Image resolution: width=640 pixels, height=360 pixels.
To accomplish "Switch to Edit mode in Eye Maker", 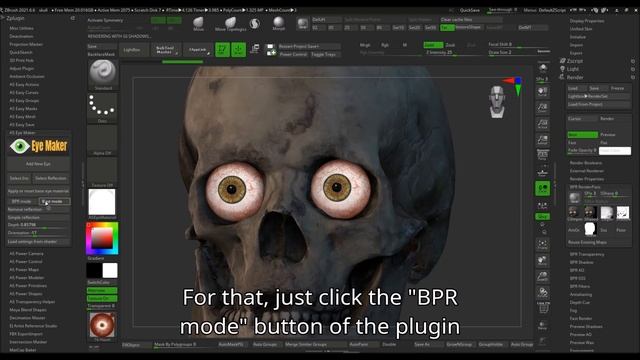I will pyautogui.click(x=54, y=201).
